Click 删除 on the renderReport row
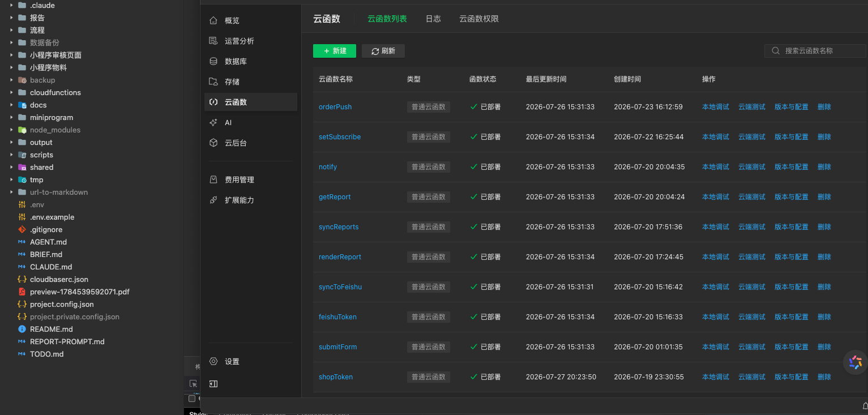 pos(824,256)
